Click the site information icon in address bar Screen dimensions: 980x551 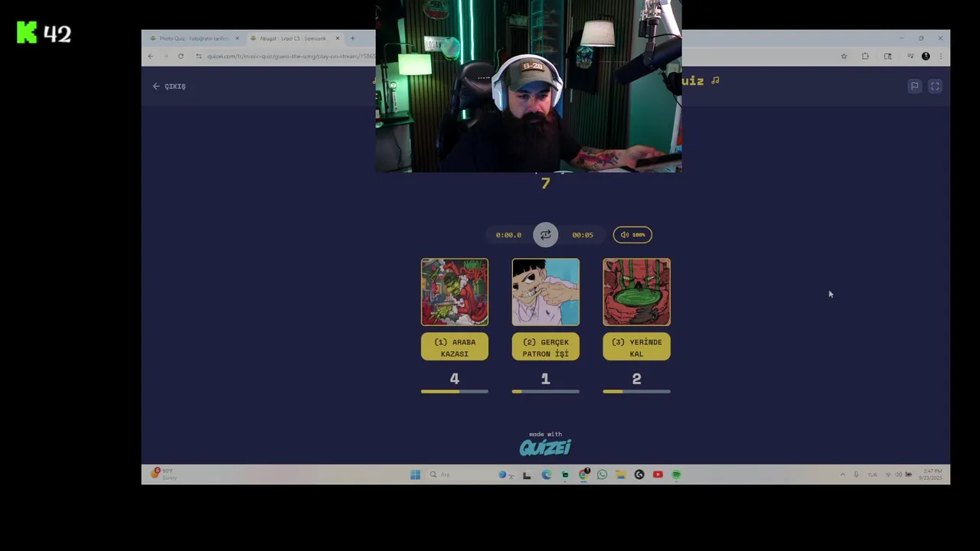(199, 56)
